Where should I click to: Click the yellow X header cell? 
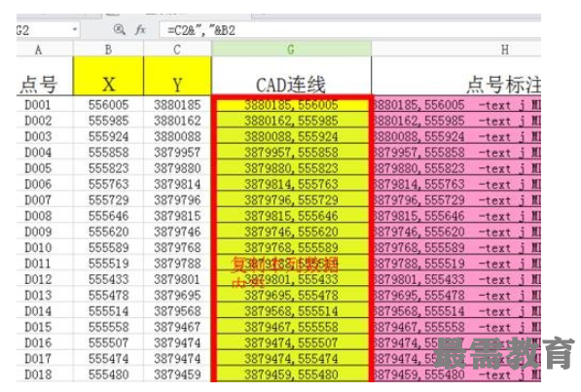tap(108, 76)
